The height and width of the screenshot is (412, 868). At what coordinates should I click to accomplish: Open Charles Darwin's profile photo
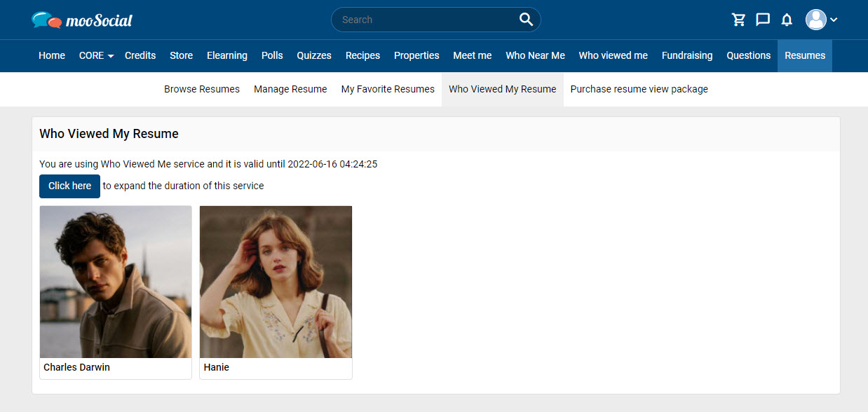tap(116, 282)
